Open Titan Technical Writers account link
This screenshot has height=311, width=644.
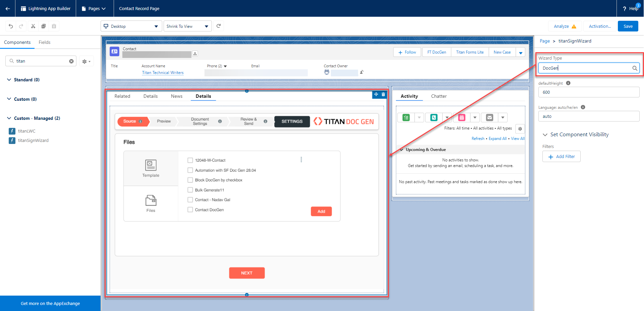(163, 73)
